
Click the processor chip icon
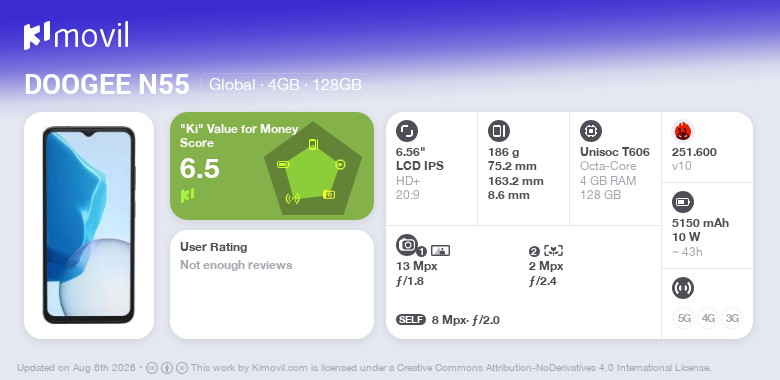click(x=590, y=131)
